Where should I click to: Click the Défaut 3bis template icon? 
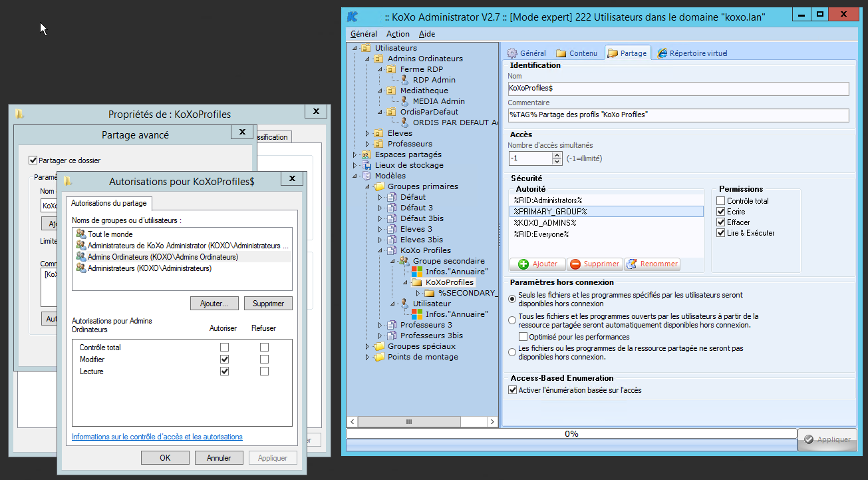(391, 218)
